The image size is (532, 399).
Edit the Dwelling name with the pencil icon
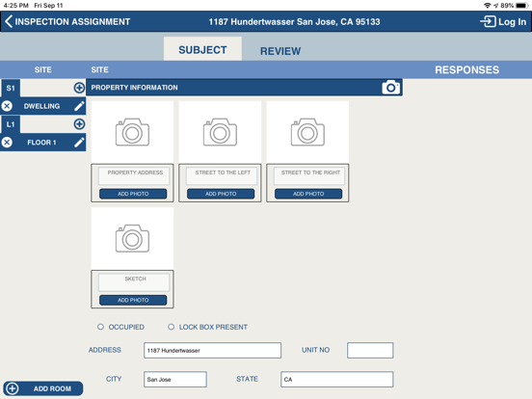(79, 106)
